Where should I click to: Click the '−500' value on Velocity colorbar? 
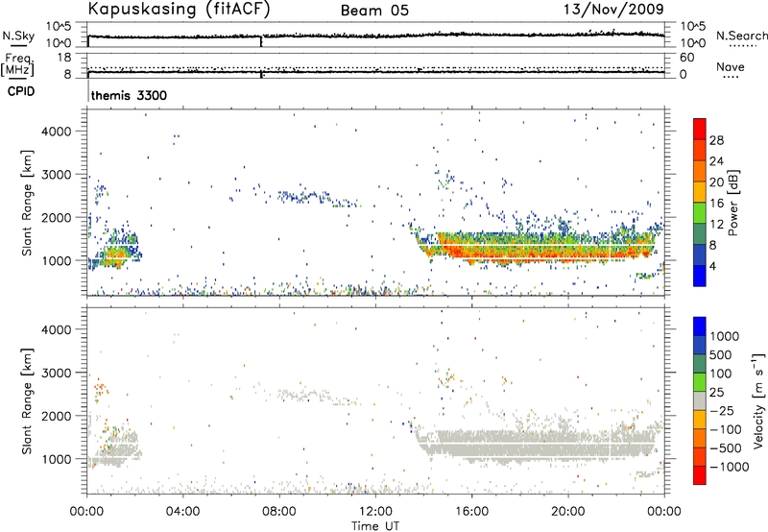726,448
